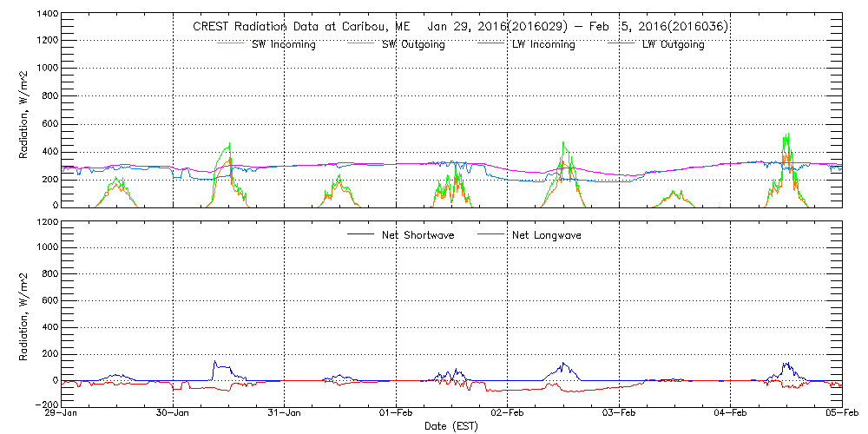
Task: Click the 03-Feb date tick label
Action: click(x=619, y=414)
